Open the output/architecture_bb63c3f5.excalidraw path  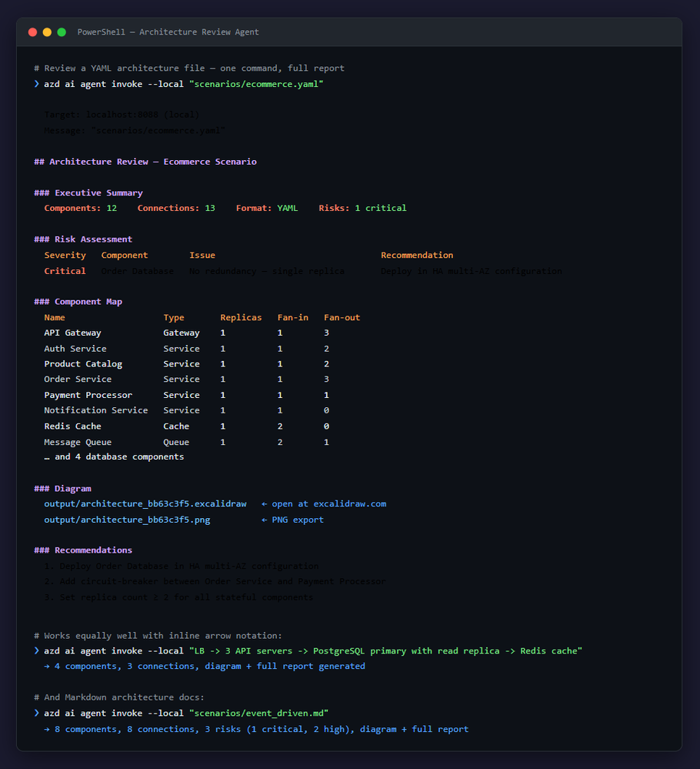coord(145,503)
